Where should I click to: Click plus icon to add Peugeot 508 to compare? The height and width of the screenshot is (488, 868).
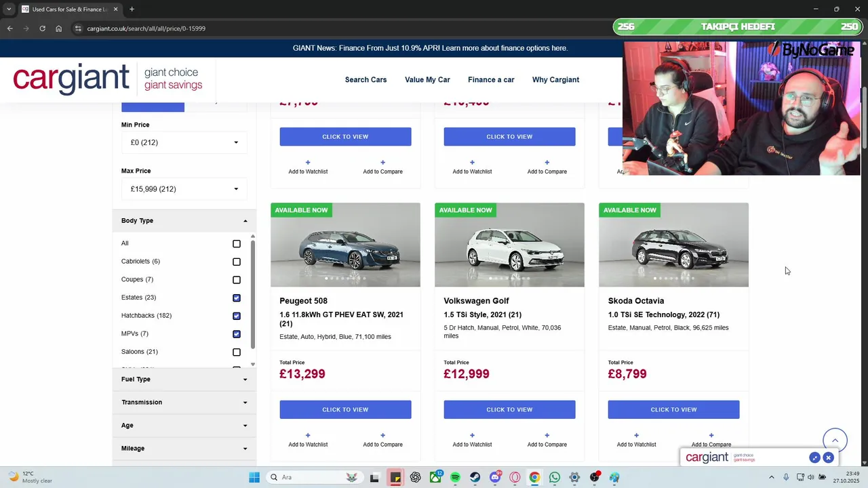[382, 435]
